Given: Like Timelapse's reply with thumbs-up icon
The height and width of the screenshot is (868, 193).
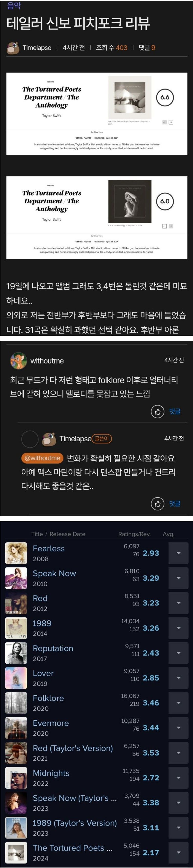Looking at the screenshot, I should tap(157, 504).
